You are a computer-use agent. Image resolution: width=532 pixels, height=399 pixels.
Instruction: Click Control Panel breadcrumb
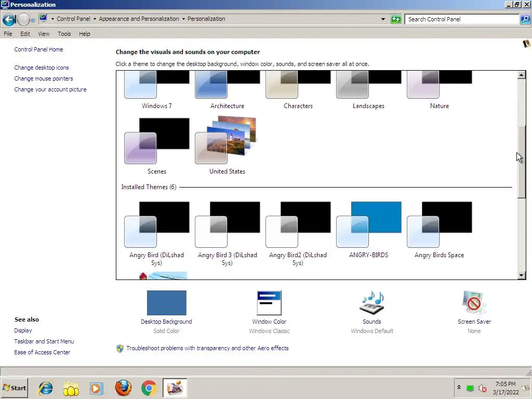(74, 19)
